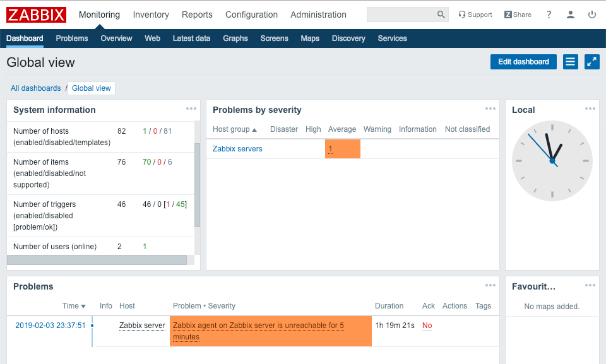Click the Duration 1h 19m 21s value

395,326
